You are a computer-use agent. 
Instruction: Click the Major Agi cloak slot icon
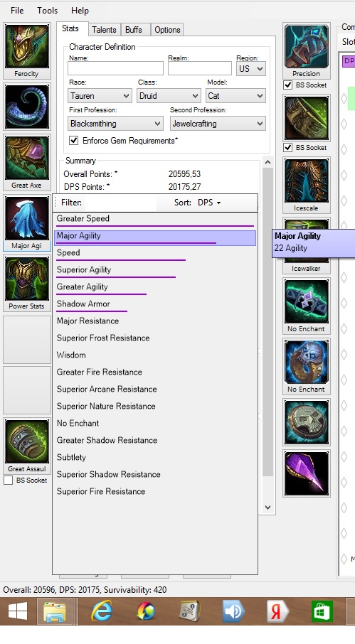[27, 218]
